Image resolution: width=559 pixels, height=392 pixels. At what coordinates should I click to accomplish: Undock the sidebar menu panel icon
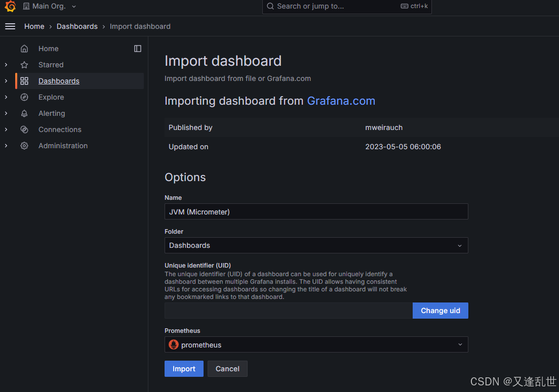coord(138,49)
